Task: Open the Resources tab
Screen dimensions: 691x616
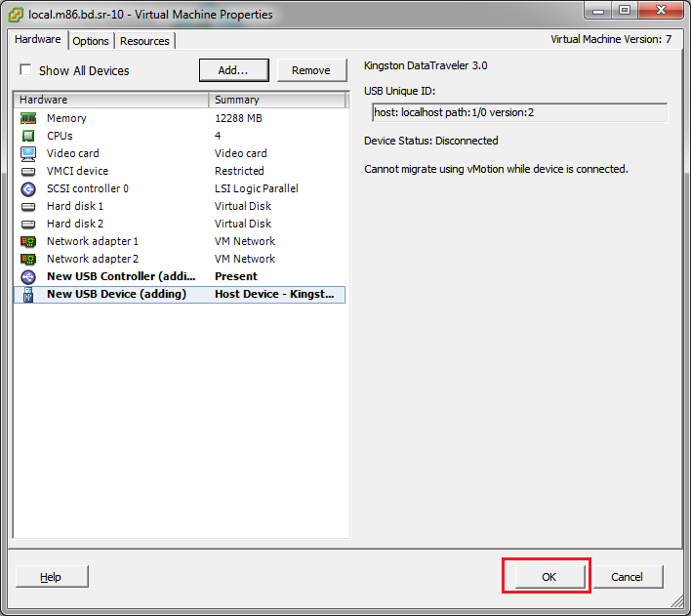Action: [x=144, y=41]
